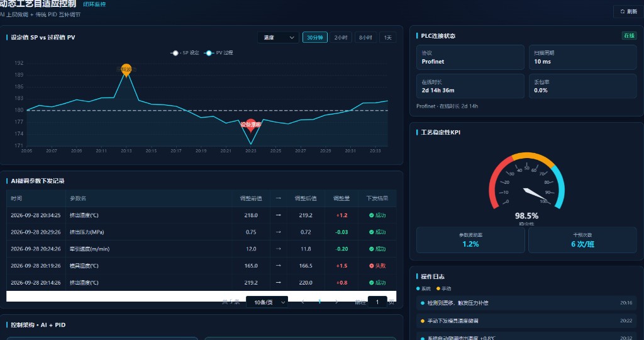Select the 1天 time range

point(387,37)
